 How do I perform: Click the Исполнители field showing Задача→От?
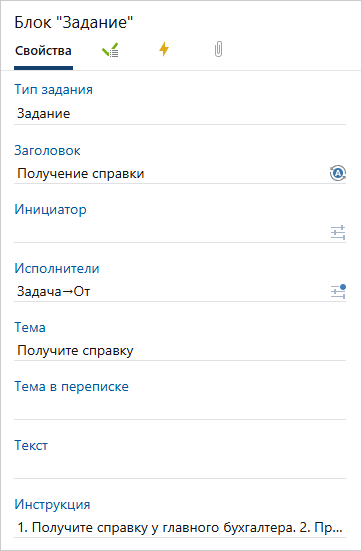[x=171, y=292]
